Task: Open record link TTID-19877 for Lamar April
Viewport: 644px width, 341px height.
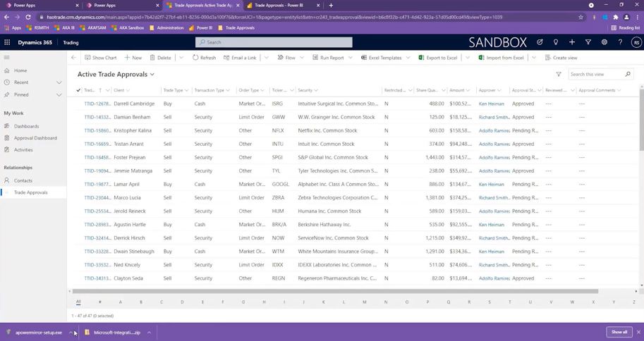Action: pos(97,185)
